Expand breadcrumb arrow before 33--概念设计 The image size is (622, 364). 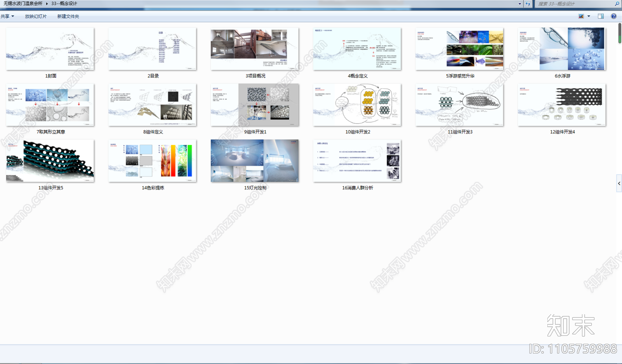[47, 3]
